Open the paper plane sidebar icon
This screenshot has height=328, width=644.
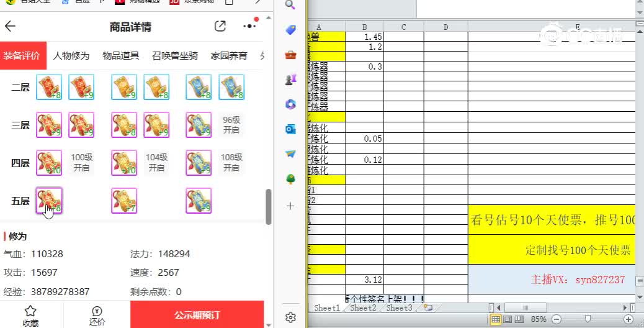click(x=290, y=154)
